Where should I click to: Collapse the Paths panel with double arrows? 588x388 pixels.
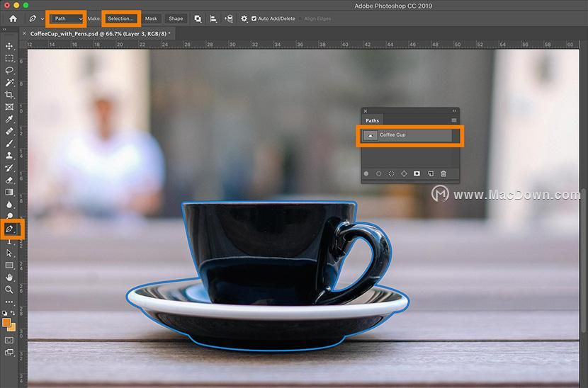454,111
